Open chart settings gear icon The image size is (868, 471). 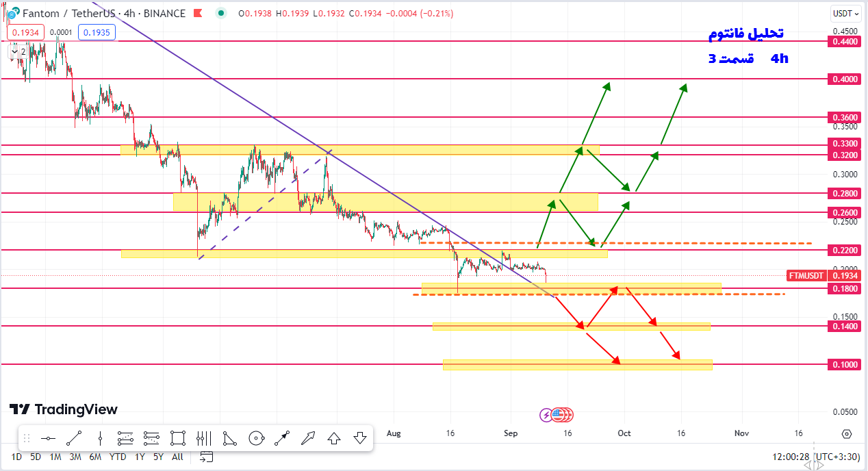coord(847,434)
